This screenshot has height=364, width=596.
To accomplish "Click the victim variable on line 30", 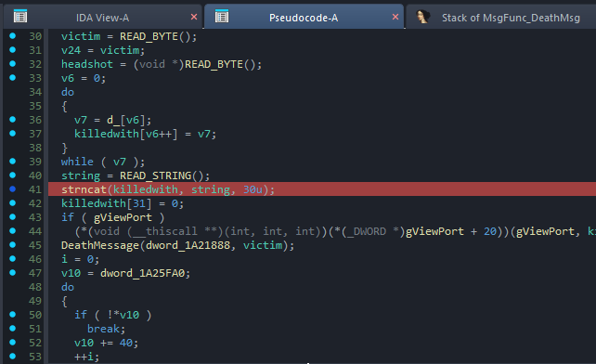I will pyautogui.click(x=81, y=36).
